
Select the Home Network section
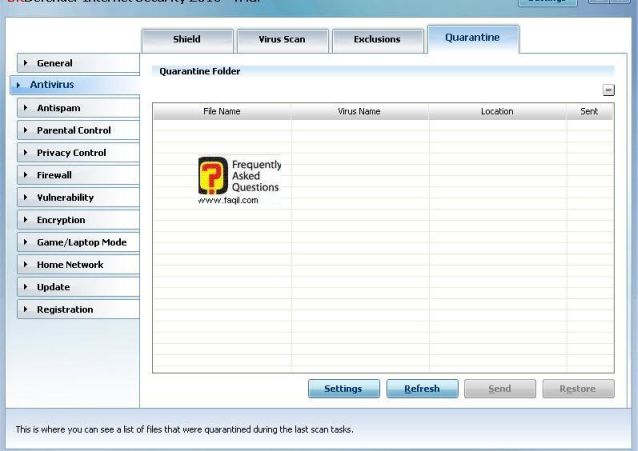(x=78, y=265)
